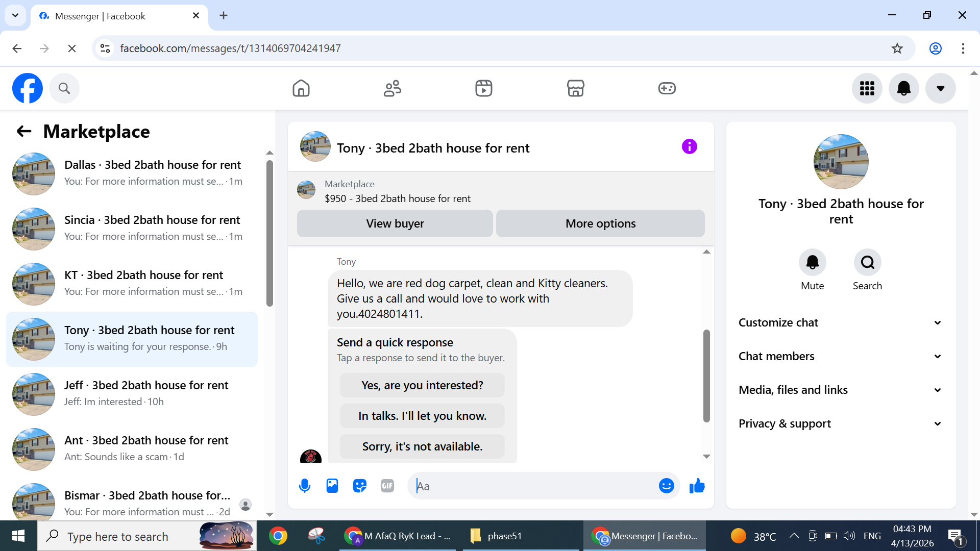The image size is (980, 551).
Task: Click the conversation list scrollbar
Action: pyautogui.click(x=269, y=234)
